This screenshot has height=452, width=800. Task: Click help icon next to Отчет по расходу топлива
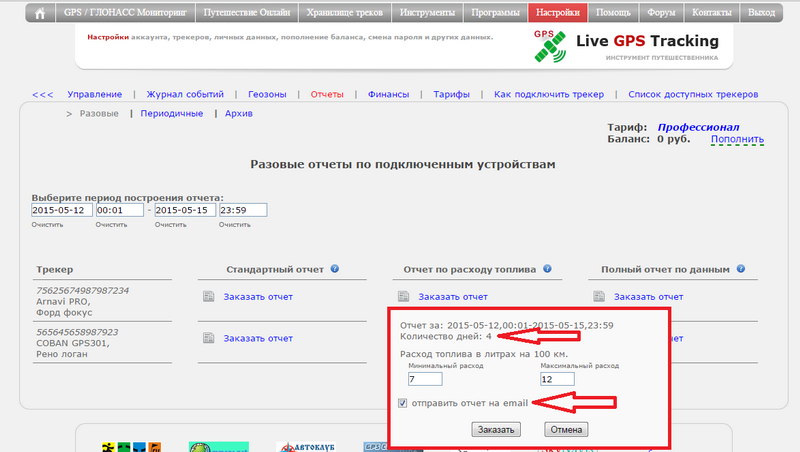546,269
